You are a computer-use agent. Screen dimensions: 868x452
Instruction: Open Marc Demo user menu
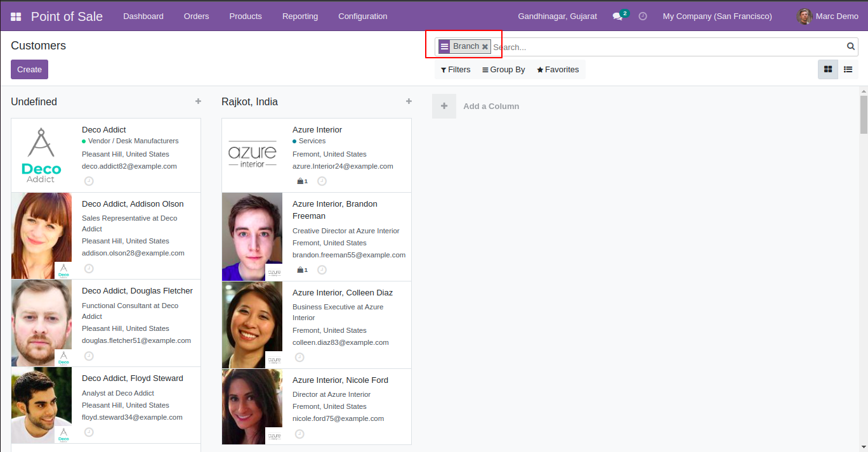point(828,16)
